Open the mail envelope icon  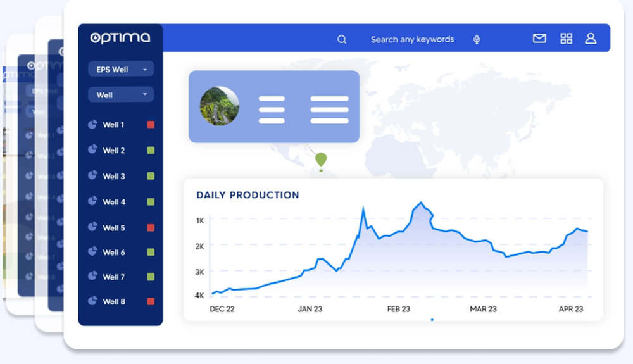pos(539,39)
